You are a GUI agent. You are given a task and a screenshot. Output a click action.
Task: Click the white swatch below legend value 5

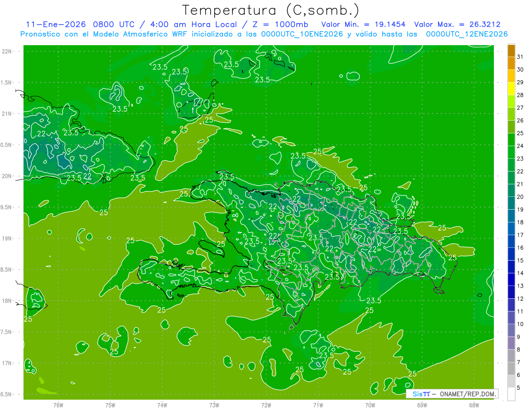tap(511, 394)
